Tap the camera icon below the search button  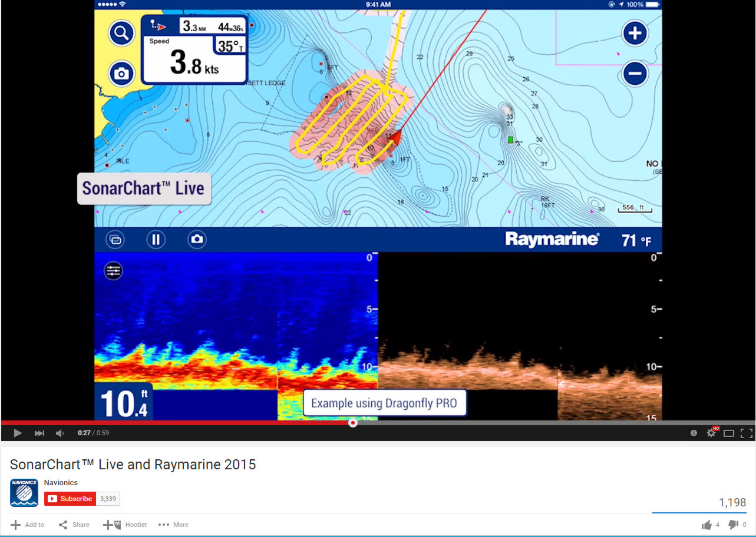[x=121, y=73]
